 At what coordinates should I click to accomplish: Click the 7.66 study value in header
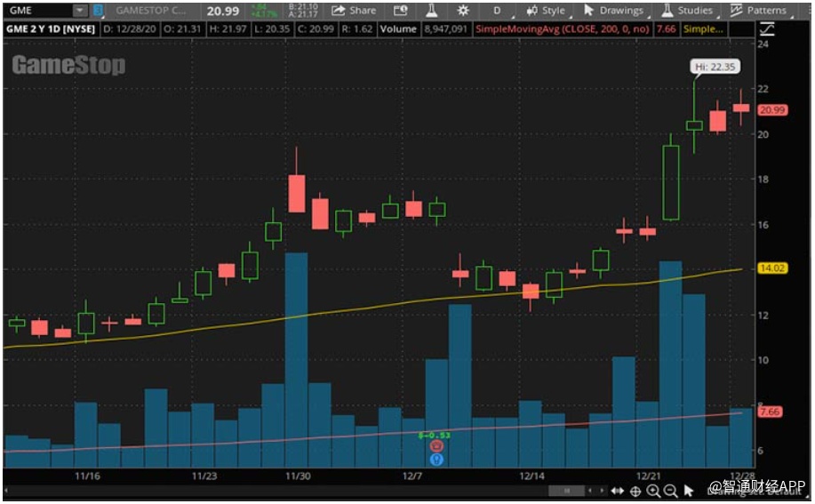(666, 29)
